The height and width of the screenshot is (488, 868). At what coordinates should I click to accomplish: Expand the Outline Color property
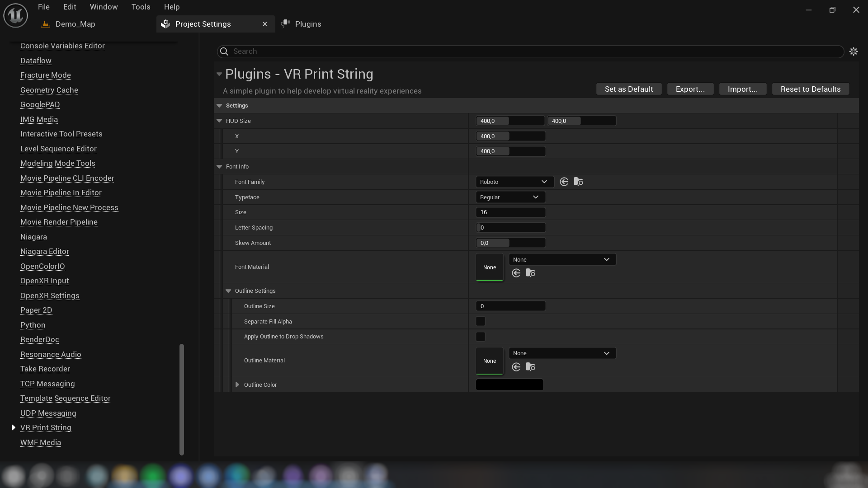(237, 385)
